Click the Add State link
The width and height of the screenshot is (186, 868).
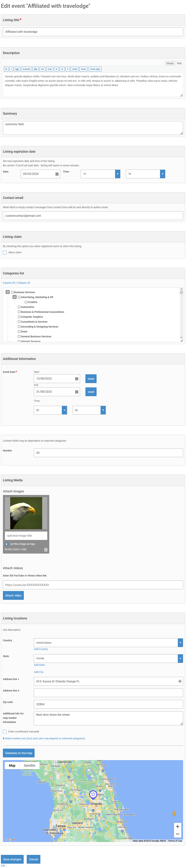pos(39,665)
